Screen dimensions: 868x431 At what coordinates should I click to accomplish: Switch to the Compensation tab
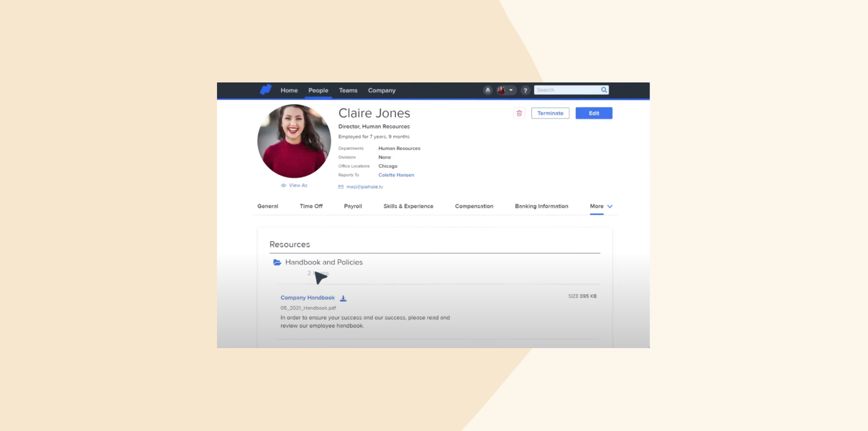click(474, 206)
